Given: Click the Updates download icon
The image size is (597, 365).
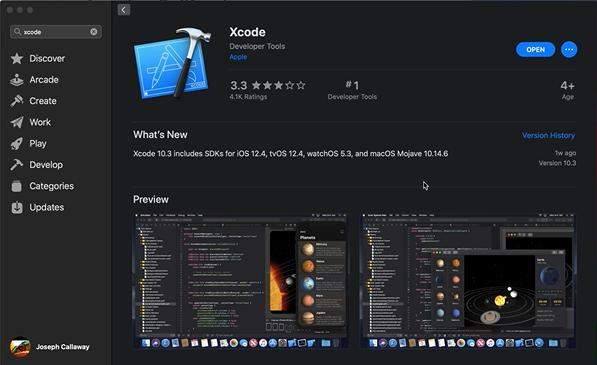Looking at the screenshot, I should (17, 207).
